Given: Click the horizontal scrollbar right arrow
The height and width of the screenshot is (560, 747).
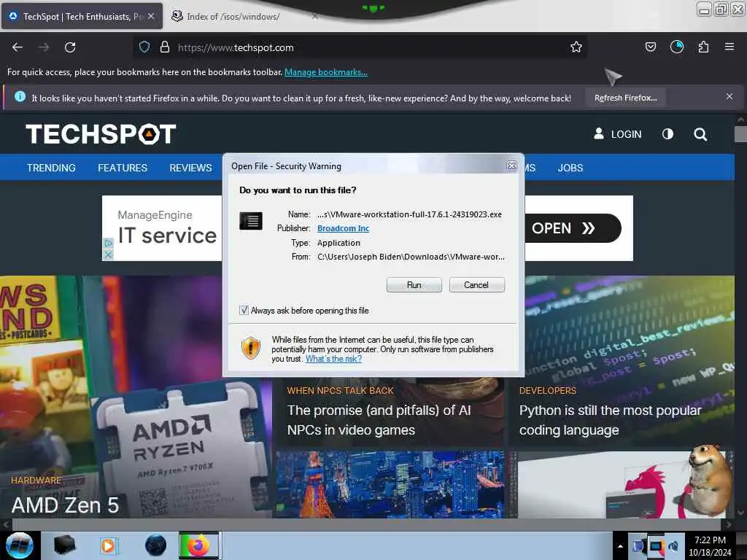Looking at the screenshot, I should click(729, 524).
